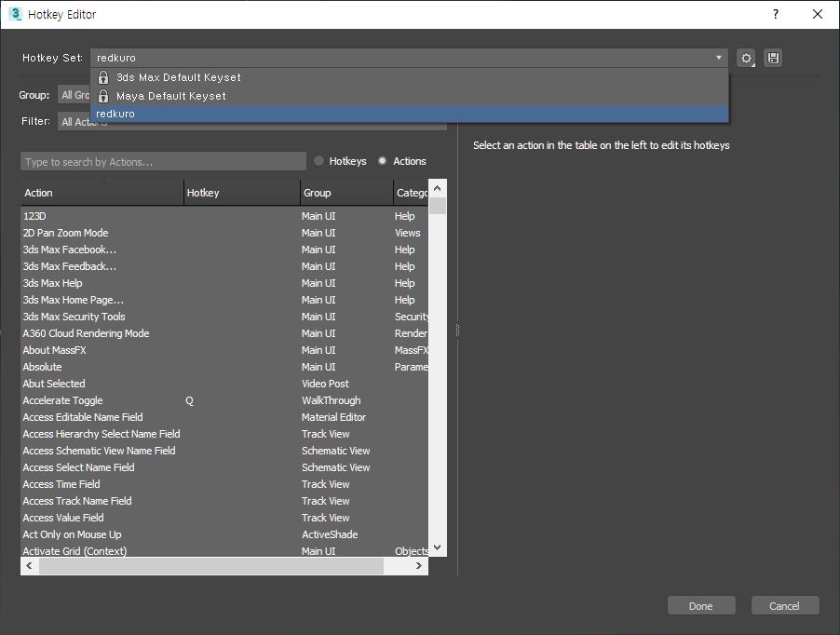Click the lock icon beside 3ds Max Default Keyset

pos(103,77)
